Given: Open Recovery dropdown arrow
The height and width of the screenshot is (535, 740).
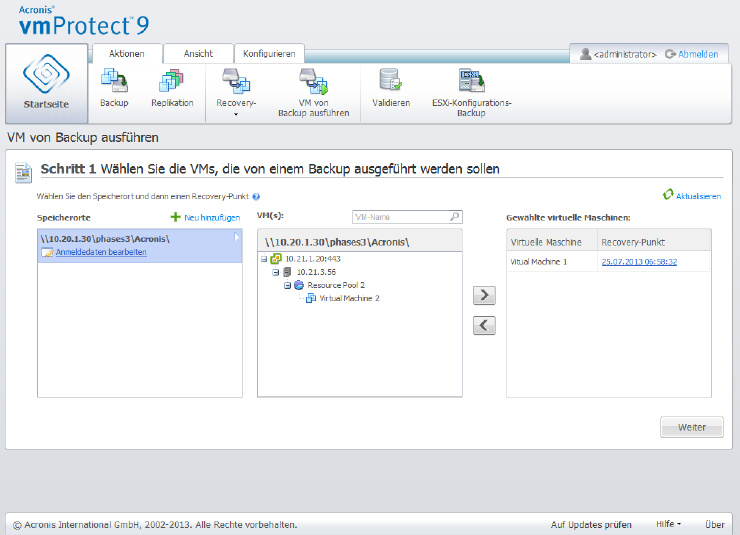Looking at the screenshot, I should (x=236, y=114).
